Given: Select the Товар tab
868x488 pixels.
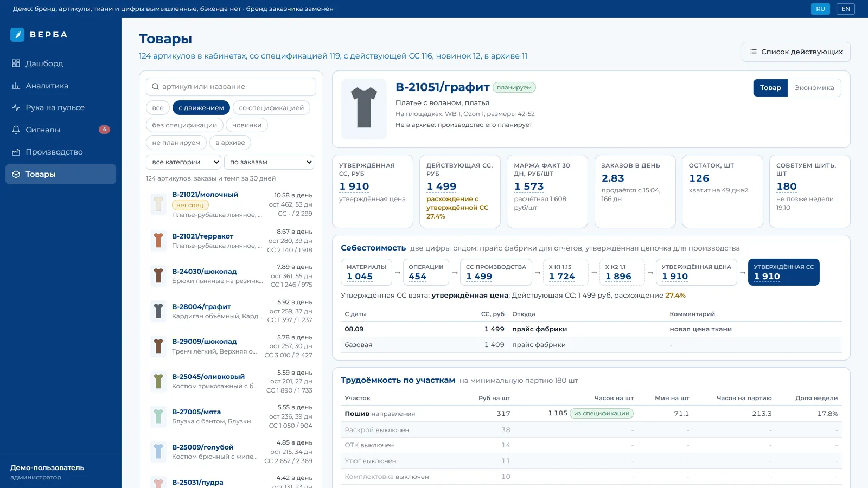Looking at the screenshot, I should click(x=770, y=88).
